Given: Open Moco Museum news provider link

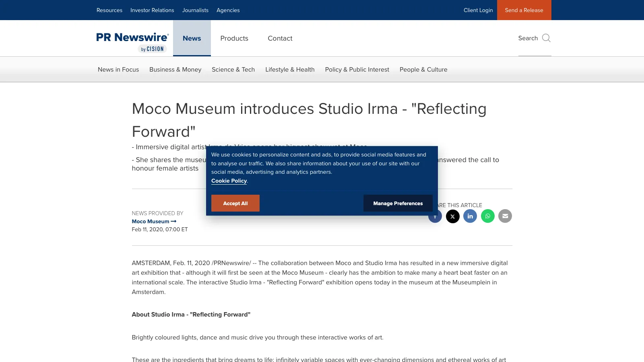Looking at the screenshot, I should coord(154,222).
